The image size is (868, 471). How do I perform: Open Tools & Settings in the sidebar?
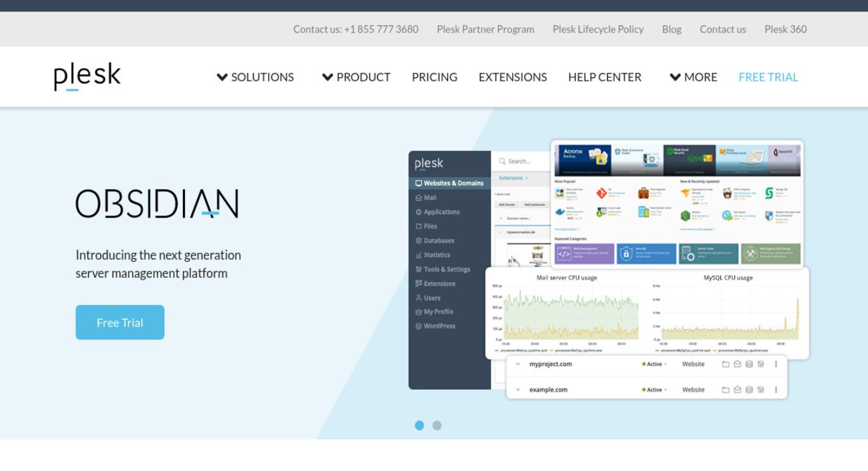[x=443, y=269]
